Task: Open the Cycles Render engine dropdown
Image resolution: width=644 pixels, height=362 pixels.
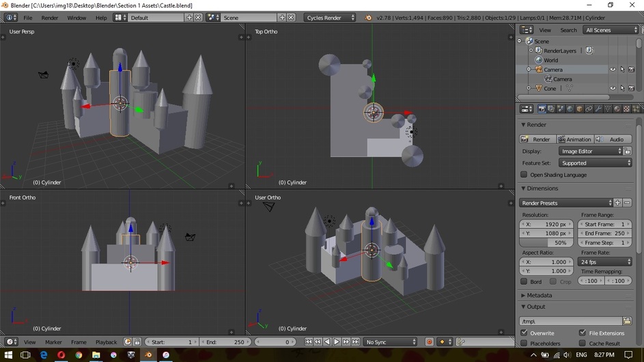Action: [x=331, y=18]
